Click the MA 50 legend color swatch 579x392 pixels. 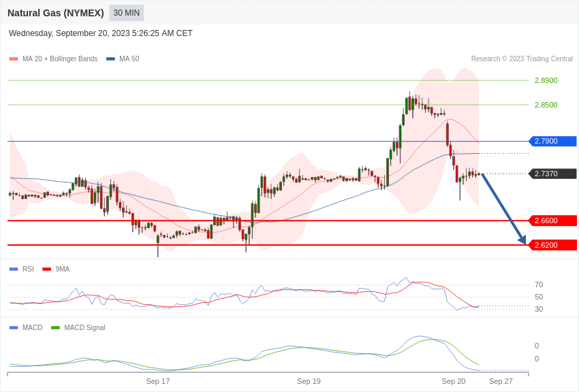coord(110,59)
